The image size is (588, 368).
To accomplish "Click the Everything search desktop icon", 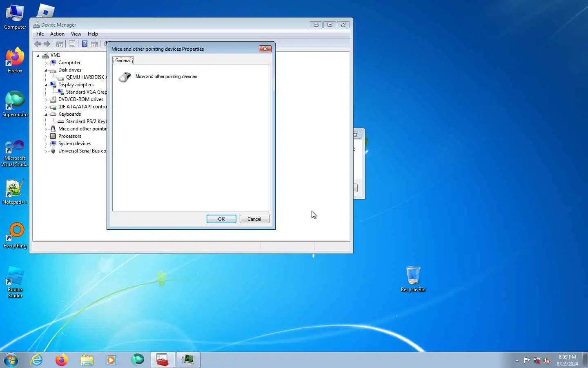I will point(15,236).
